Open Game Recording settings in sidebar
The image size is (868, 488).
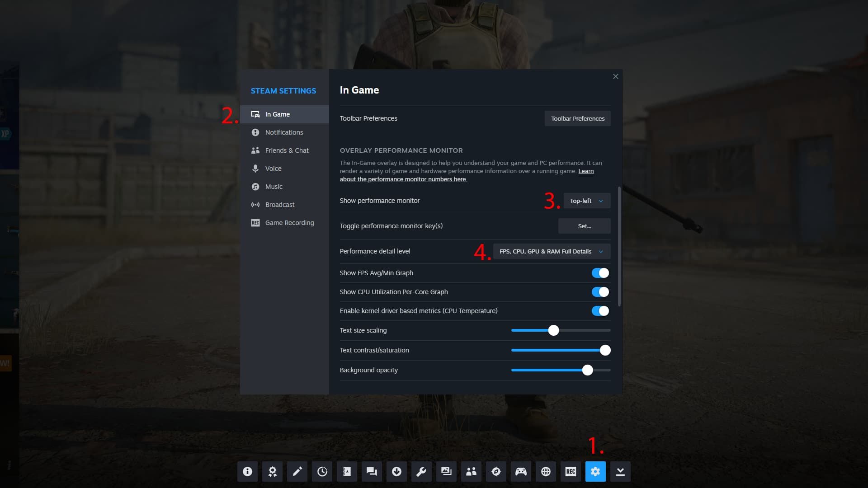tap(285, 223)
